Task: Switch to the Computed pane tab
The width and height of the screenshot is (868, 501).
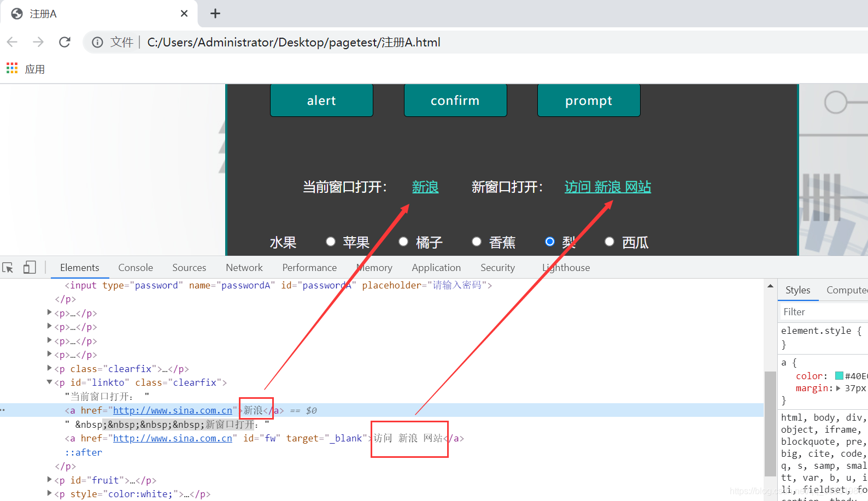Action: pyautogui.click(x=847, y=290)
